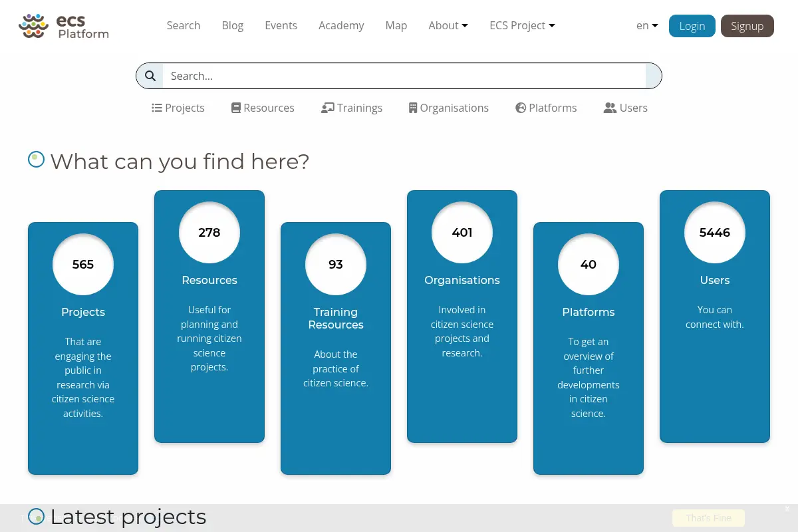Click the 93 Training Resources circle
The image size is (798, 532).
coord(336,265)
